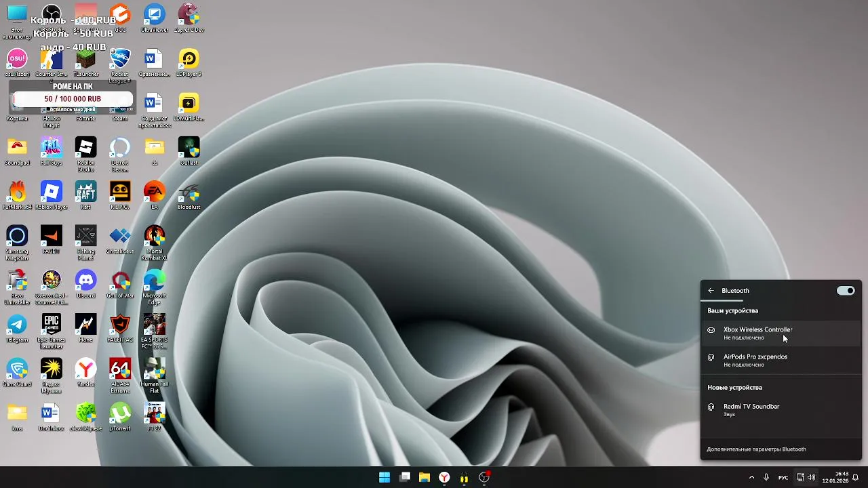Launch FACEIT desktop shortcut
Viewport: 868px width, 488px height.
52,239
